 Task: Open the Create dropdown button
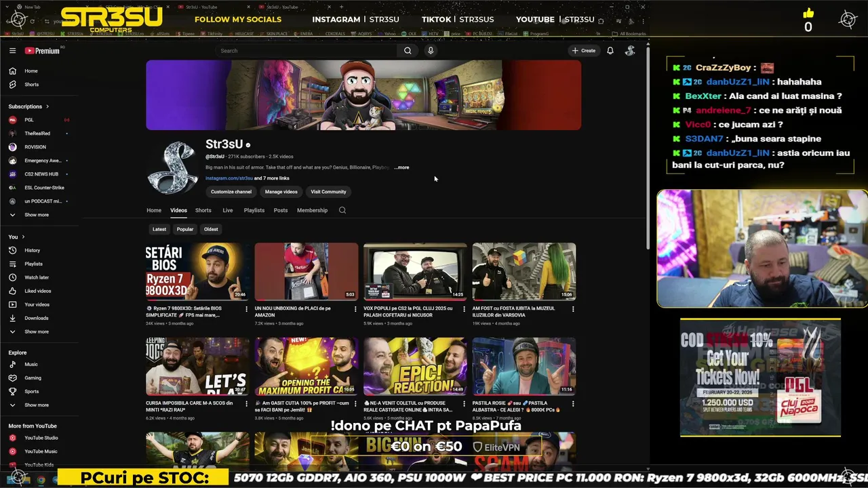583,51
